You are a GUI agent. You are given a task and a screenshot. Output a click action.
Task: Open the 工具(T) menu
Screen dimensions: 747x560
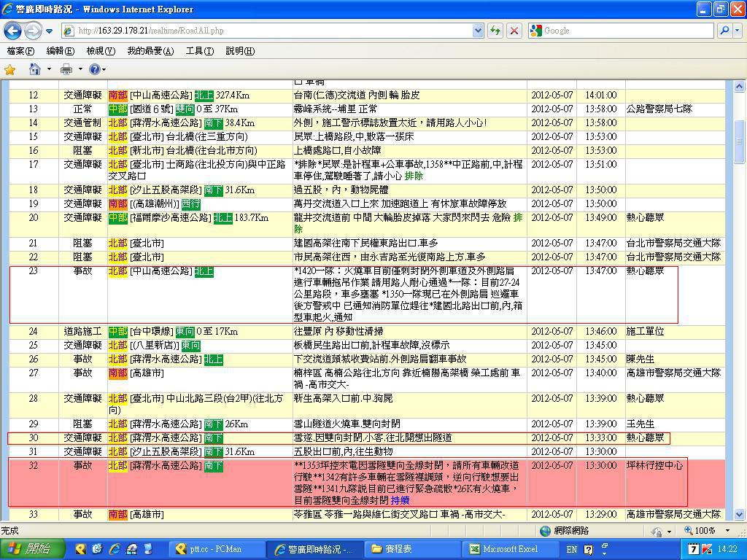199,51
